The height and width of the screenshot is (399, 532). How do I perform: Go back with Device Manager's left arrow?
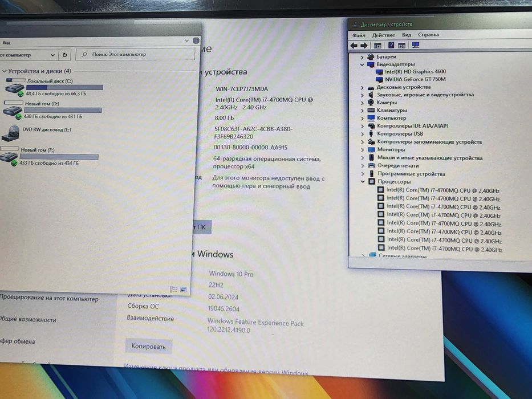(x=354, y=46)
